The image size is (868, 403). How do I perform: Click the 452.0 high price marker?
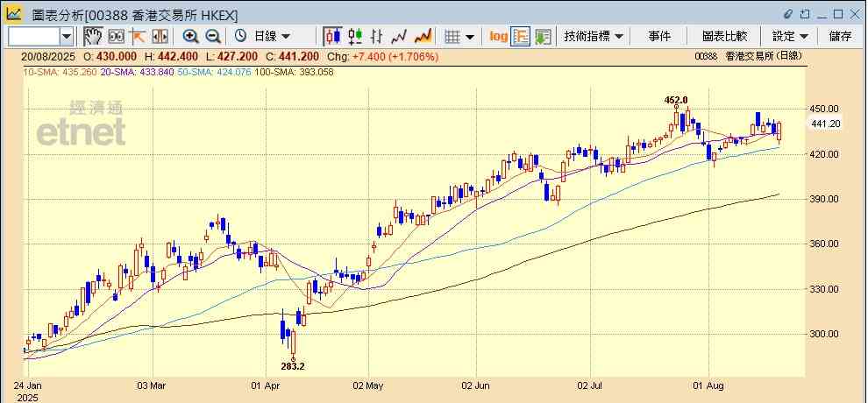[676, 100]
